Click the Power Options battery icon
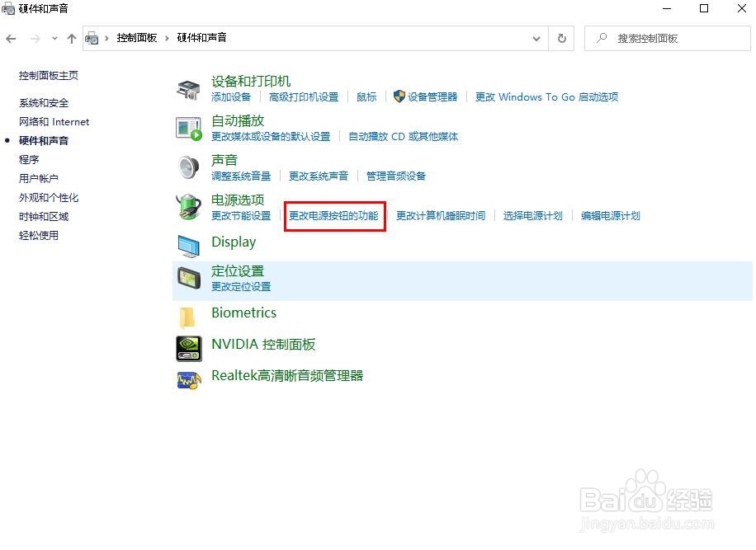The height and width of the screenshot is (550, 756). (x=188, y=207)
